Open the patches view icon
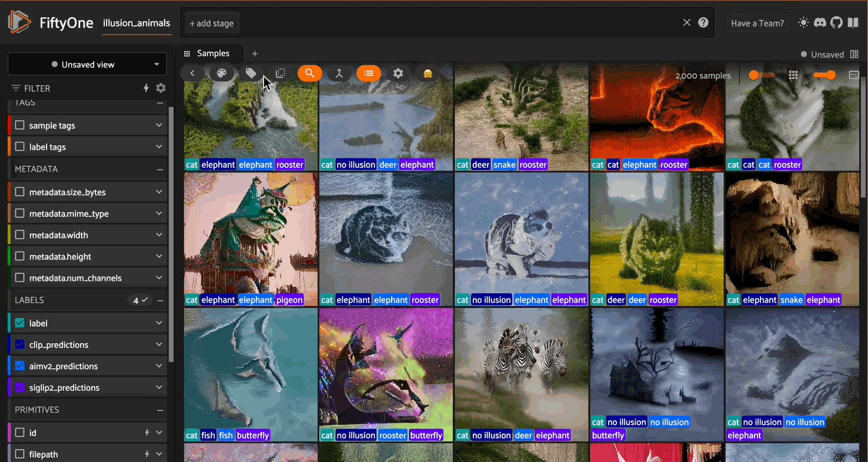The width and height of the screenshot is (868, 462). [x=281, y=73]
